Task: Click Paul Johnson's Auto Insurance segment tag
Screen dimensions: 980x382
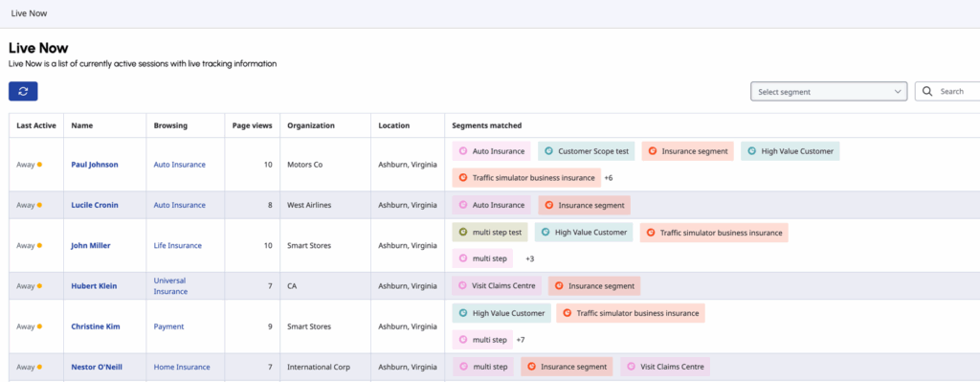Action: pos(491,151)
